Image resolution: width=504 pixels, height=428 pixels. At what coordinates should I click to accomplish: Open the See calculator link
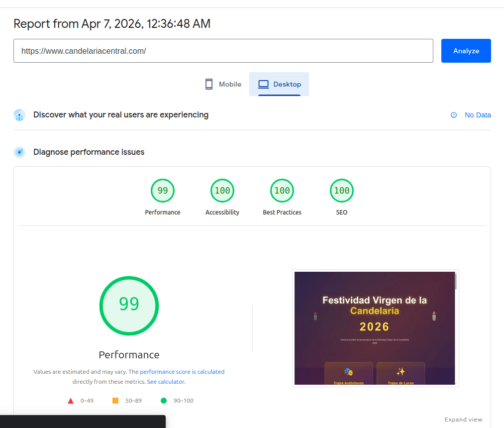(166, 381)
